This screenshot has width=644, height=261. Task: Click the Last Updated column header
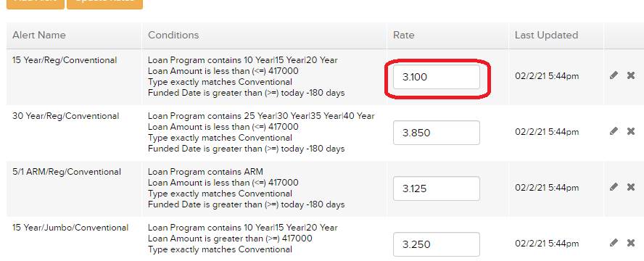[546, 36]
